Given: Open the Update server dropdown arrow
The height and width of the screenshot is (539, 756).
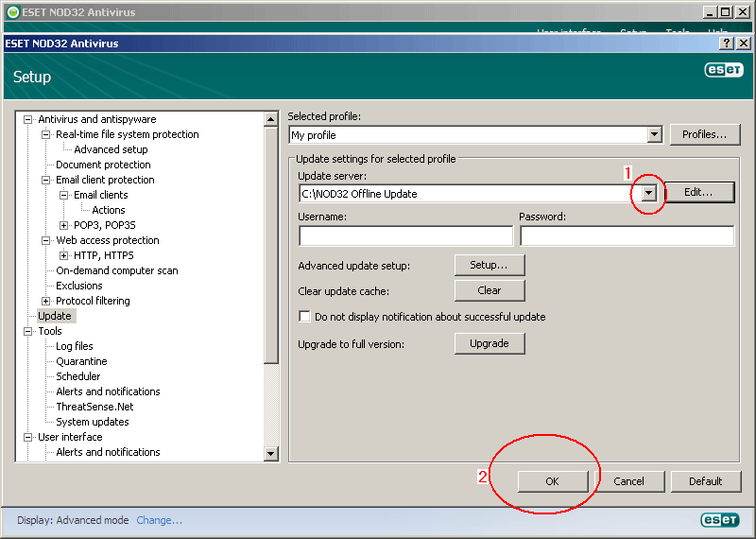Looking at the screenshot, I should 649,194.
